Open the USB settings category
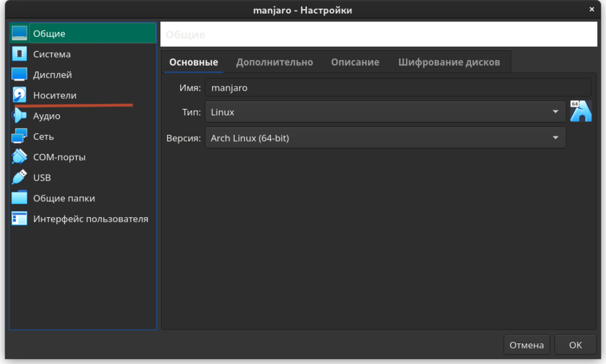 point(83,178)
